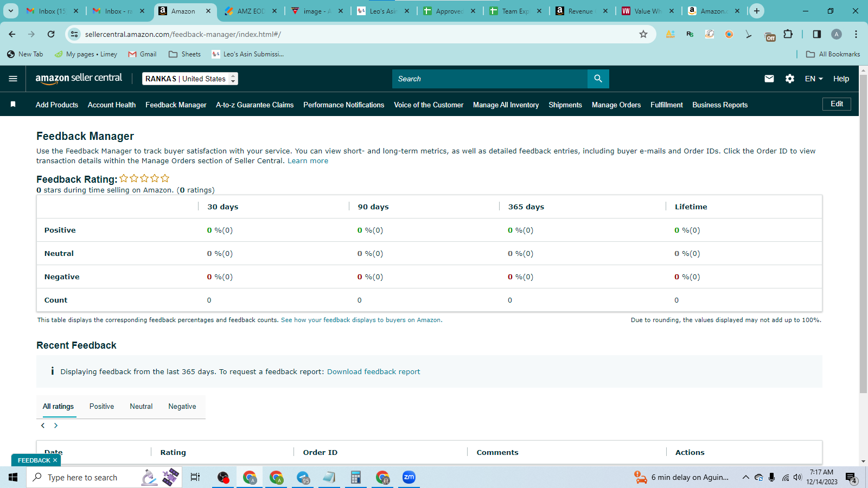Image resolution: width=868 pixels, height=488 pixels.
Task: Open the messages envelope icon
Action: pyautogui.click(x=769, y=79)
